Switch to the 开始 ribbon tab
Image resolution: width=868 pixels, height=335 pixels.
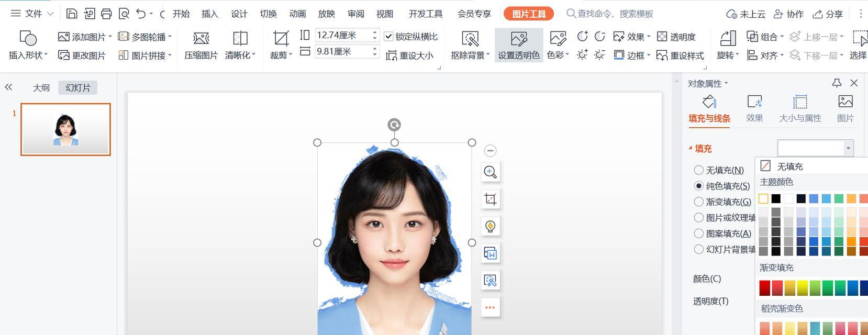(181, 14)
